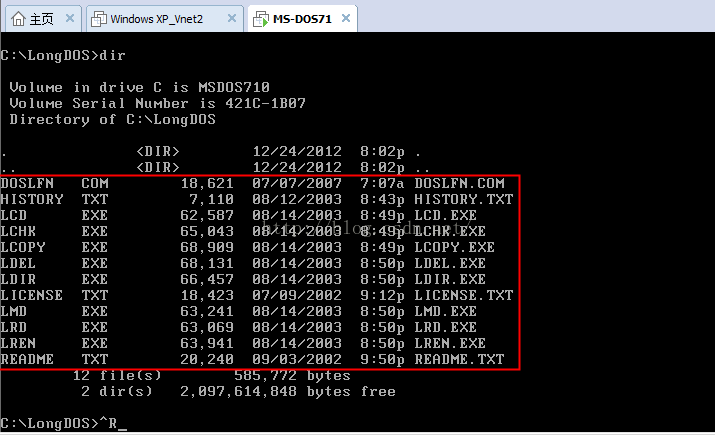This screenshot has width=715, height=435.
Task: Click the volume label MSDOS710
Action: click(234, 87)
